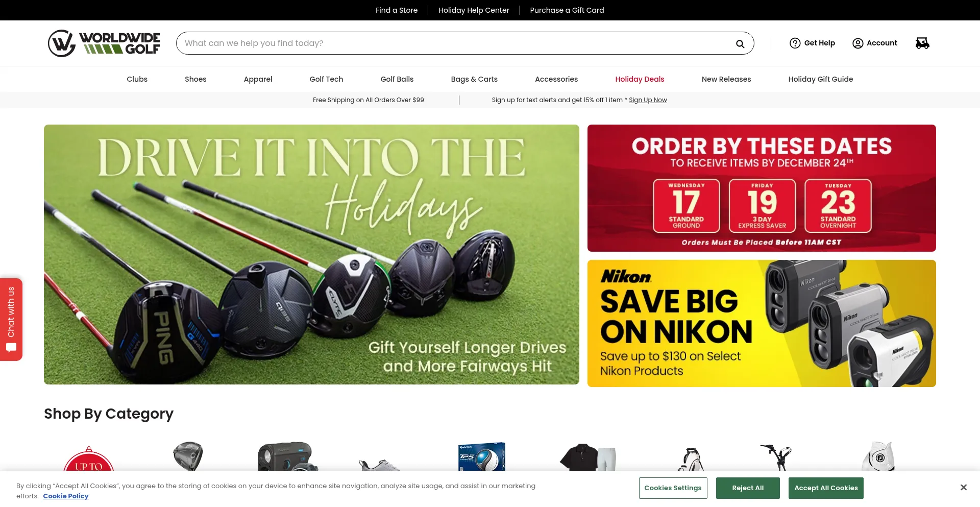
Task: Open the Golf Tech navigation menu
Action: coord(326,79)
